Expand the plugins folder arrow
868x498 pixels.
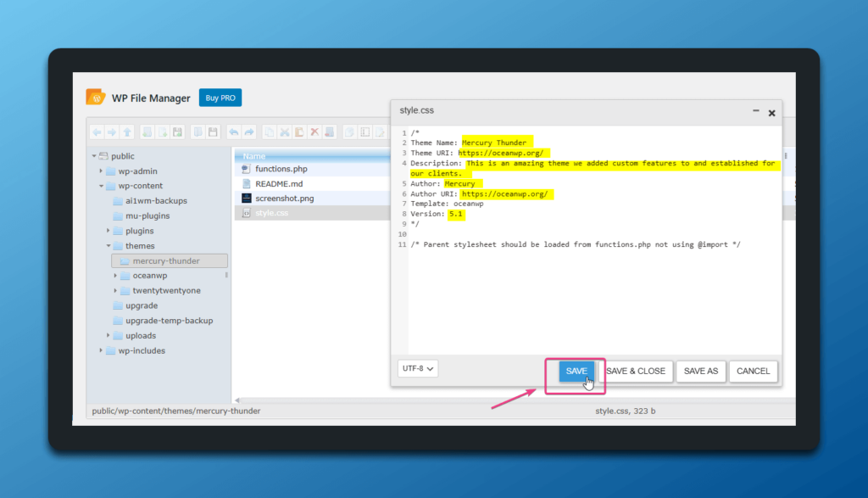coord(108,231)
